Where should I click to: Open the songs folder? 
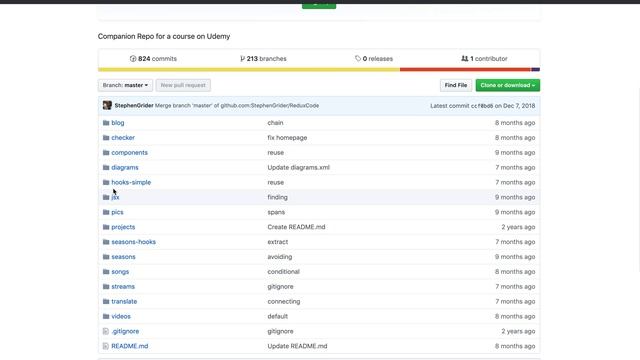[x=120, y=272]
